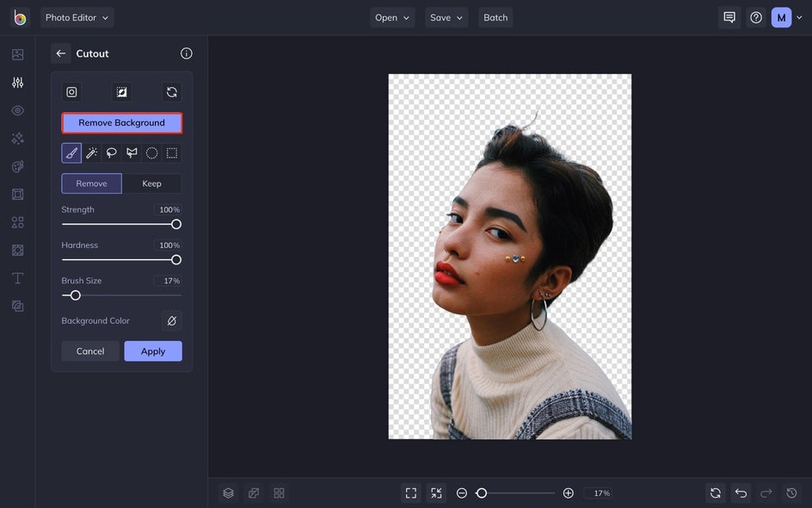Open the Text tool sidebar icon
This screenshot has width=812, height=508.
pyautogui.click(x=17, y=278)
